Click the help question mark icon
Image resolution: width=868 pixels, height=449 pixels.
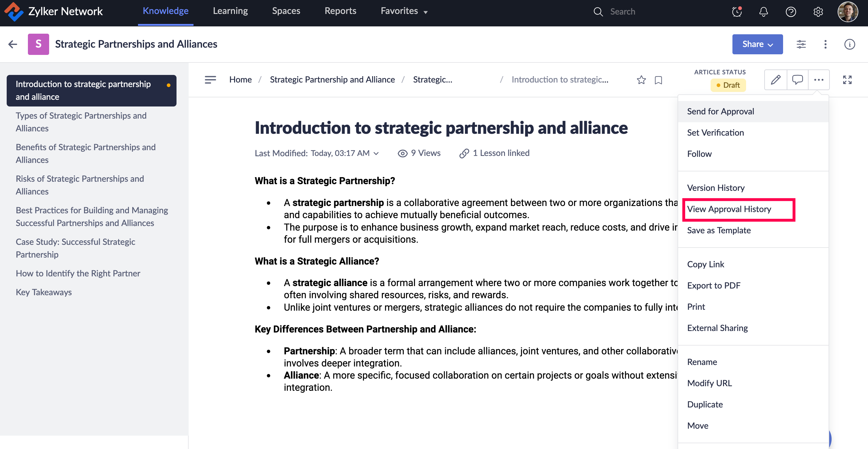(790, 12)
